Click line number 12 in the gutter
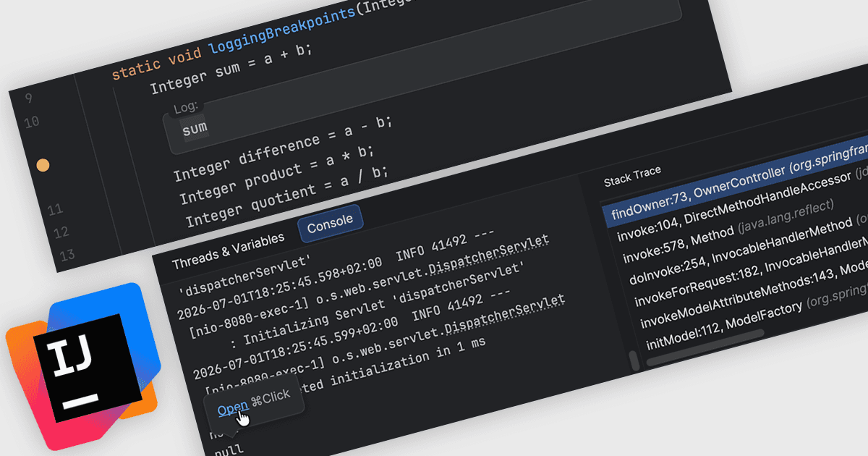This screenshot has height=456, width=868. point(61,232)
